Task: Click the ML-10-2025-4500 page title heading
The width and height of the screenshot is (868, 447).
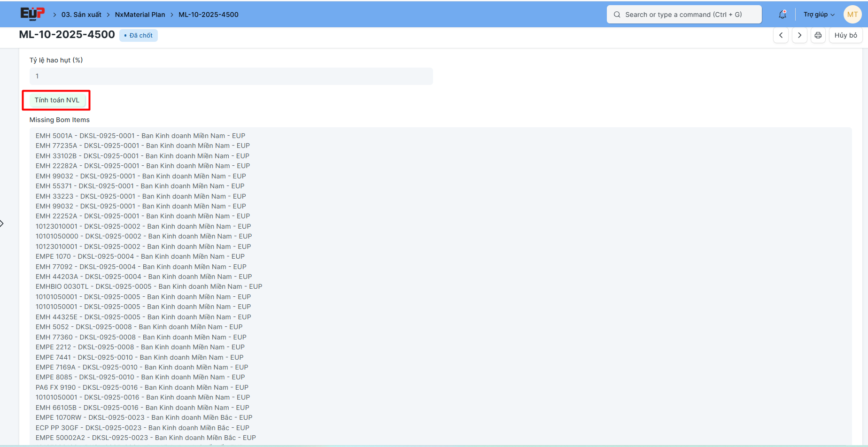Action: coord(67,35)
